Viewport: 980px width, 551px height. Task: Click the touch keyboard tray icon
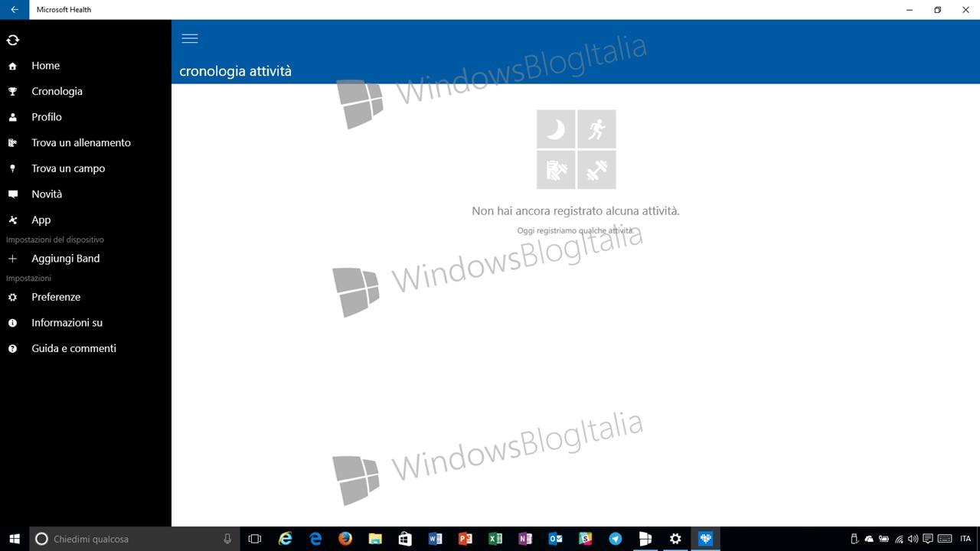(x=945, y=539)
